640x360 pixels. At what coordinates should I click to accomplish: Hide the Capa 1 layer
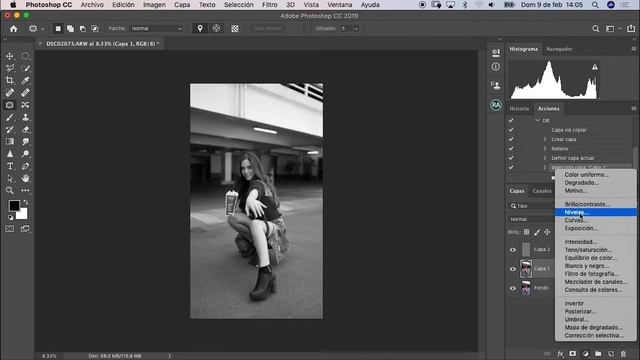(513, 269)
